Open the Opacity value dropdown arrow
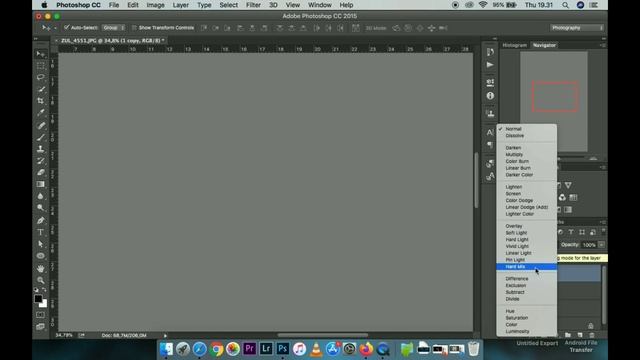Image resolution: width=640 pixels, height=360 pixels. pyautogui.click(x=601, y=245)
